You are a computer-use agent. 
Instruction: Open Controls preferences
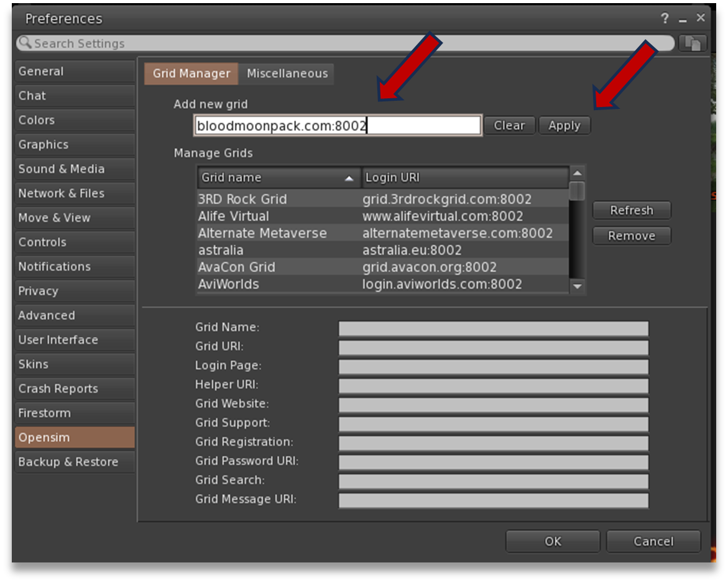pos(75,242)
